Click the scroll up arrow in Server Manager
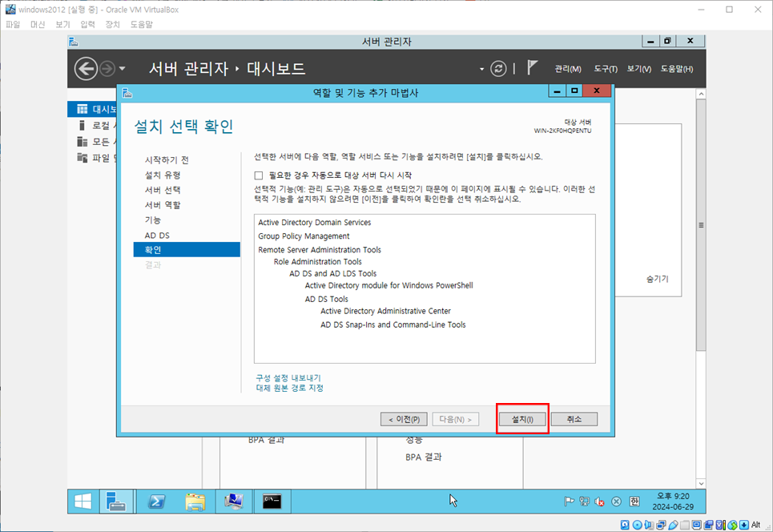Viewport: 773px width, 532px height. (701, 94)
